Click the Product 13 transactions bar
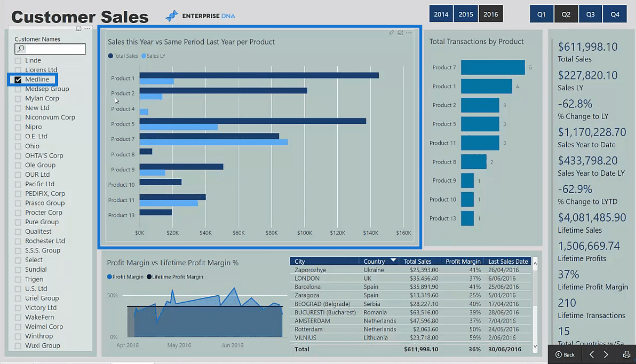636x364 pixels. 467,218
